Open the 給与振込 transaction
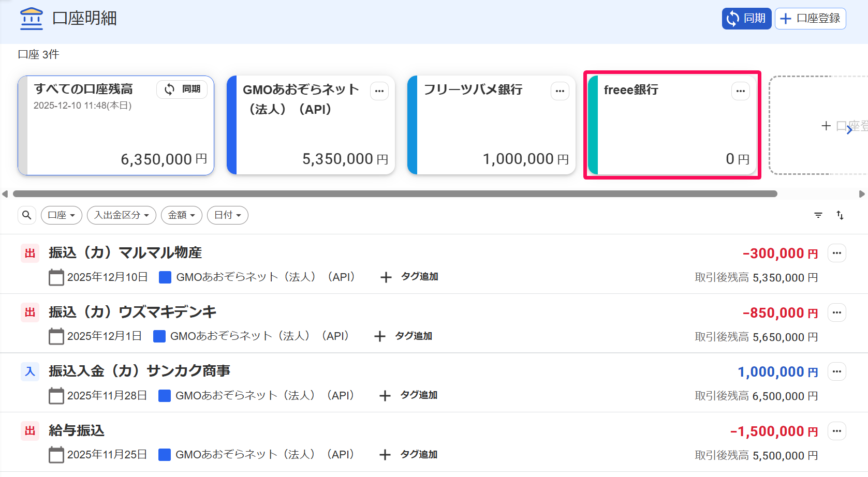The width and height of the screenshot is (868, 477). pos(77,430)
